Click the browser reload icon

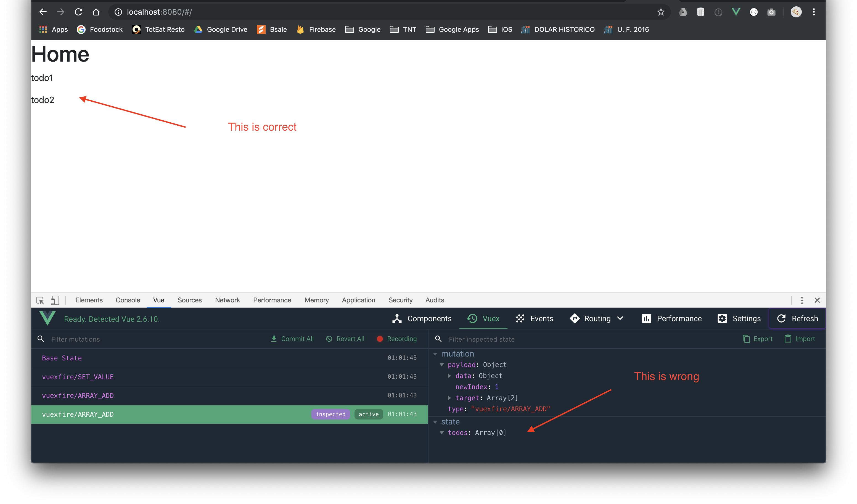(79, 12)
